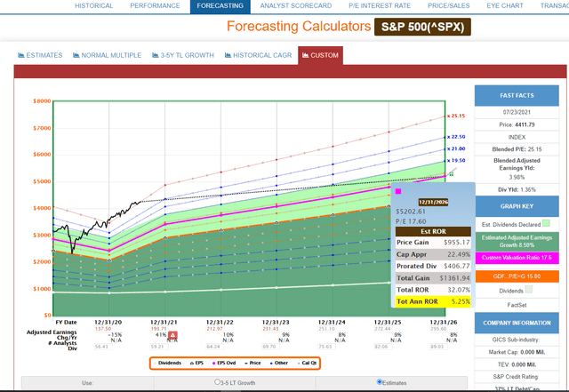Edit the 64.24 dividend field

click(215, 347)
